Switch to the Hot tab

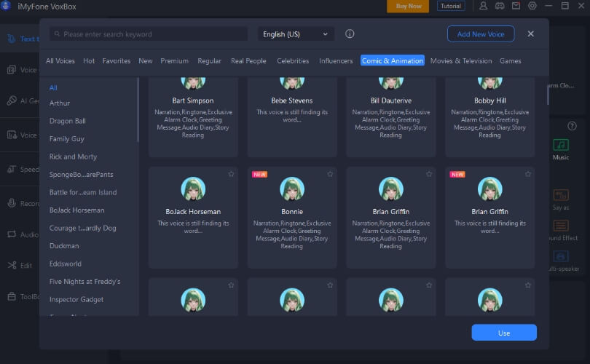point(89,61)
